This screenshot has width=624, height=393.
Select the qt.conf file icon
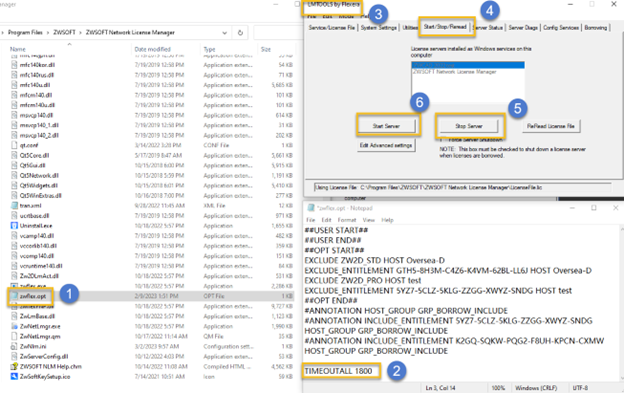(14, 145)
